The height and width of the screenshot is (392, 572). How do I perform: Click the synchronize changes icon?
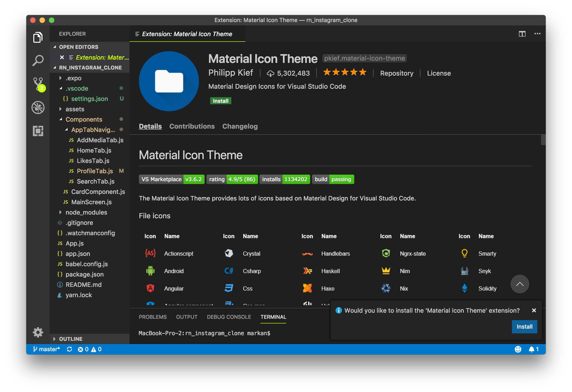click(69, 349)
